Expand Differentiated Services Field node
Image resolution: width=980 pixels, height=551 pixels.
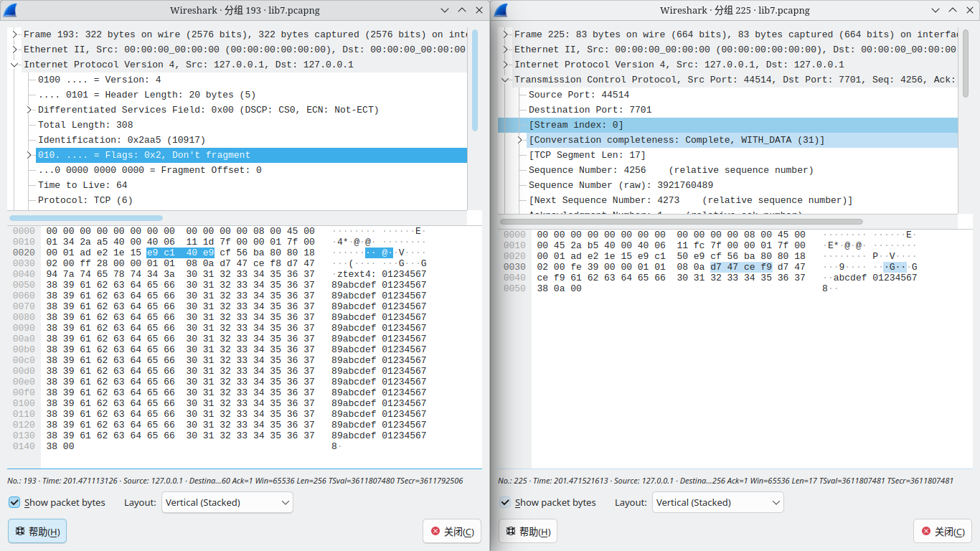(29, 110)
